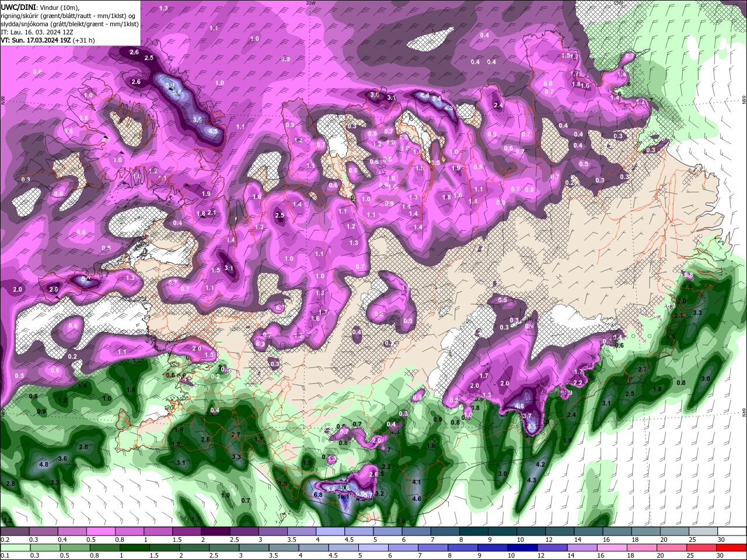Image resolution: width=747 pixels, height=560 pixels.
Task: Click the "6.8" precipitation value on the map
Action: pyautogui.click(x=318, y=495)
